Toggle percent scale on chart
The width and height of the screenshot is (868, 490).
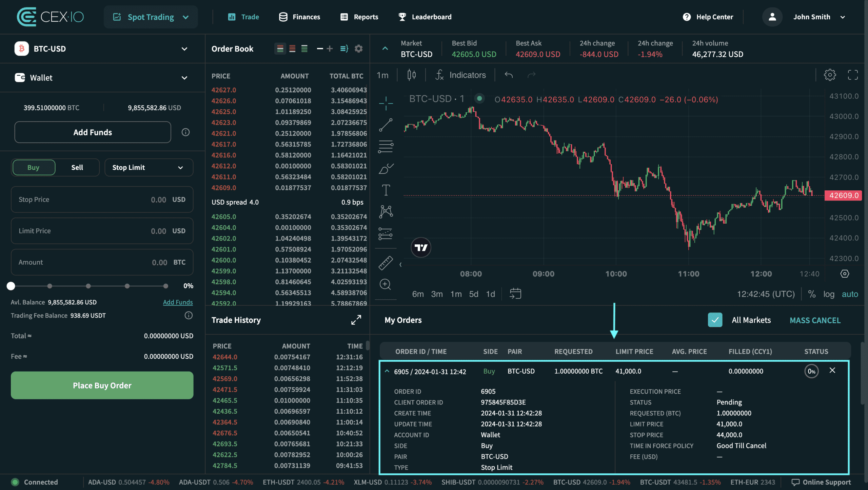[x=811, y=294]
